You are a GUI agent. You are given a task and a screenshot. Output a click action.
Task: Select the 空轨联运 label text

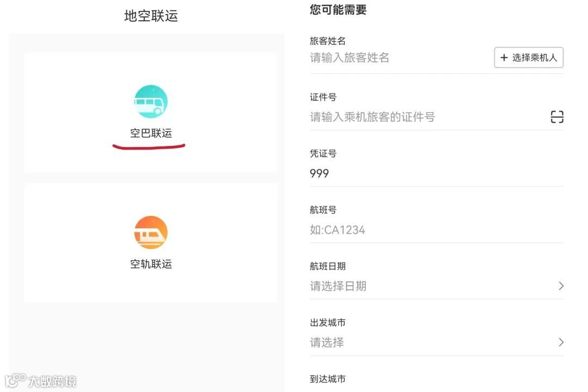(151, 264)
